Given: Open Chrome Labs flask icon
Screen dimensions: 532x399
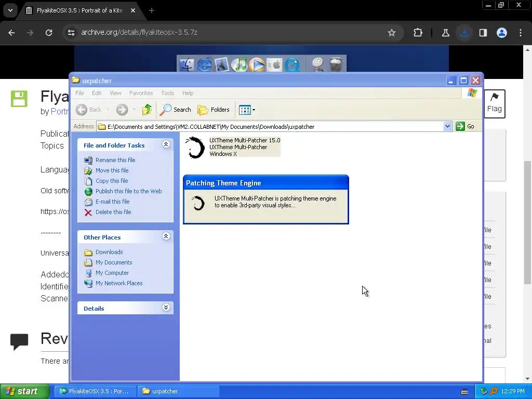Looking at the screenshot, I should [x=445, y=33].
